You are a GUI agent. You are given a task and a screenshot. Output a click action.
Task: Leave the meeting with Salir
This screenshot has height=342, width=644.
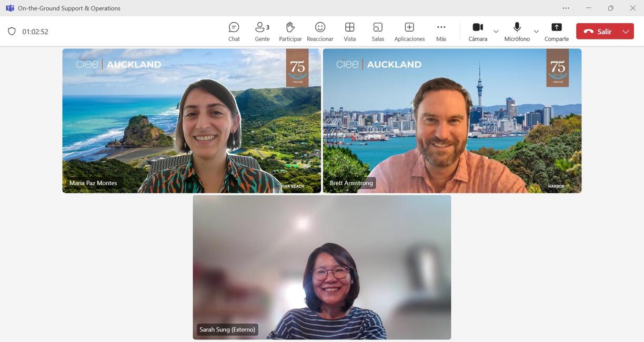(597, 32)
